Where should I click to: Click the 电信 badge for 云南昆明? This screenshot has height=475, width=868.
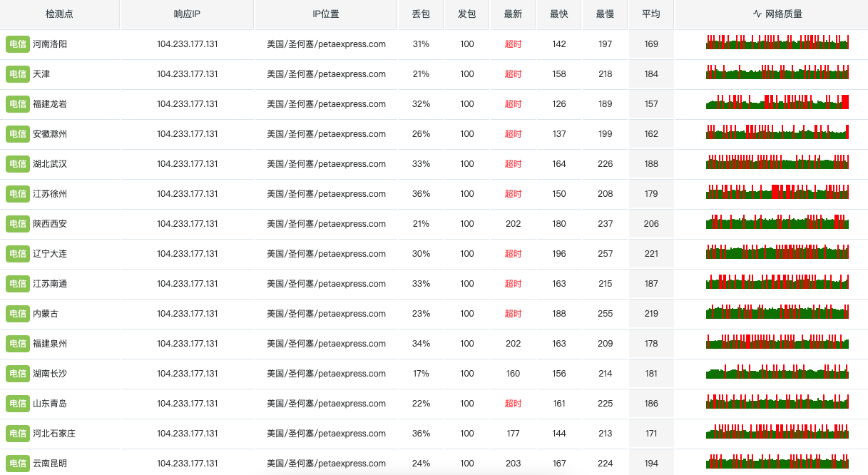18,464
